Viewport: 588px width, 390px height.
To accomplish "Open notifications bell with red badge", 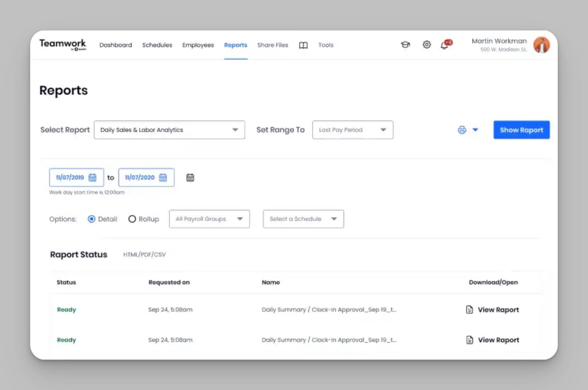I will (445, 45).
